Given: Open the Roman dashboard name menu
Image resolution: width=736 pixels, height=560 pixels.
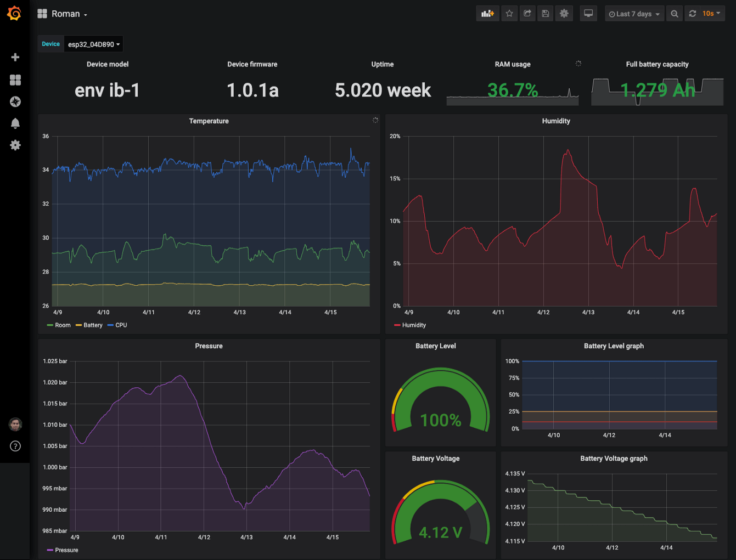Looking at the screenshot, I should click(x=66, y=13).
